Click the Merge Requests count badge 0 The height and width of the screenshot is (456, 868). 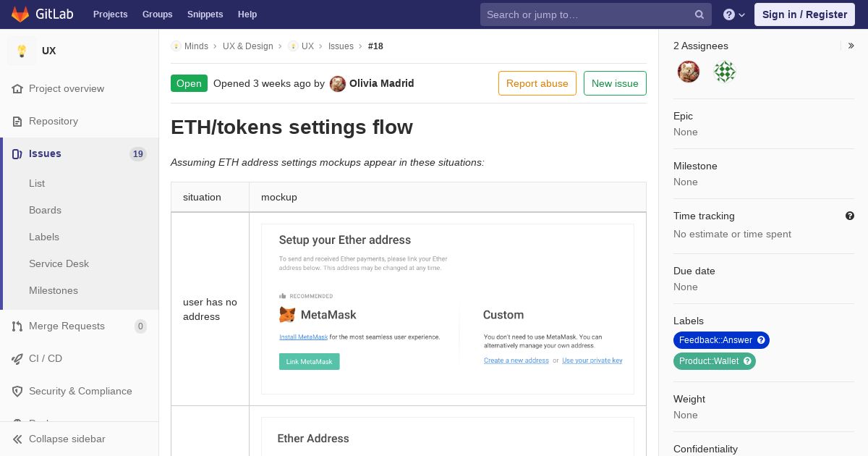(x=140, y=326)
